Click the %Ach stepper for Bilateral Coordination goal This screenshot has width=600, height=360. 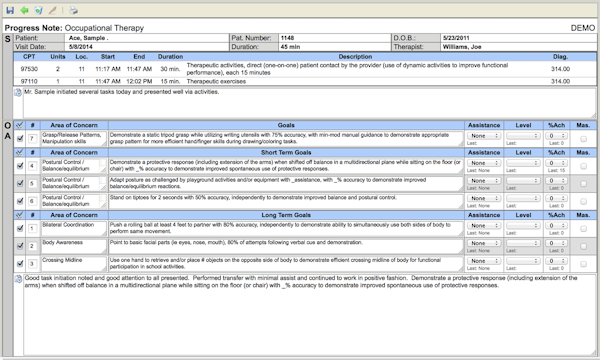point(556,226)
